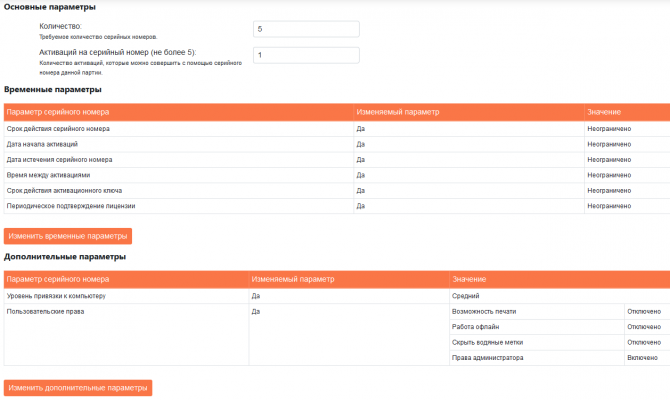Select row Срок действия активационного ключа

(337, 191)
